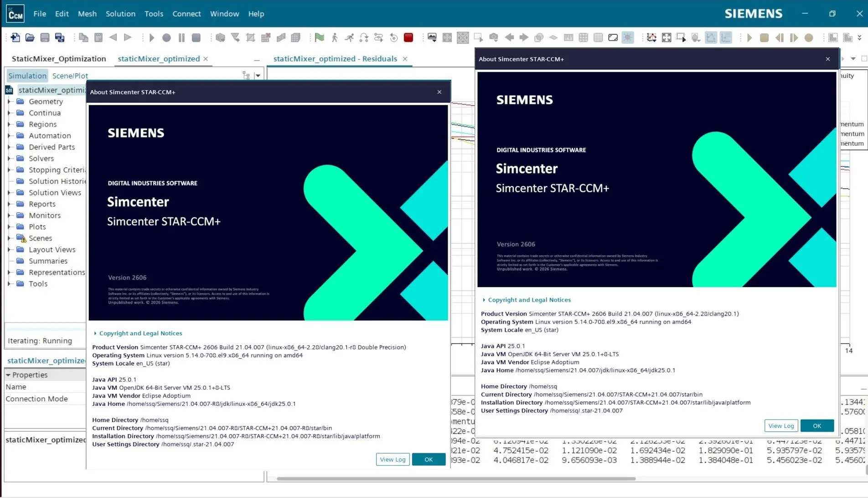Expand the Geometry tree node
Screen dimensions: 868x498
point(9,101)
